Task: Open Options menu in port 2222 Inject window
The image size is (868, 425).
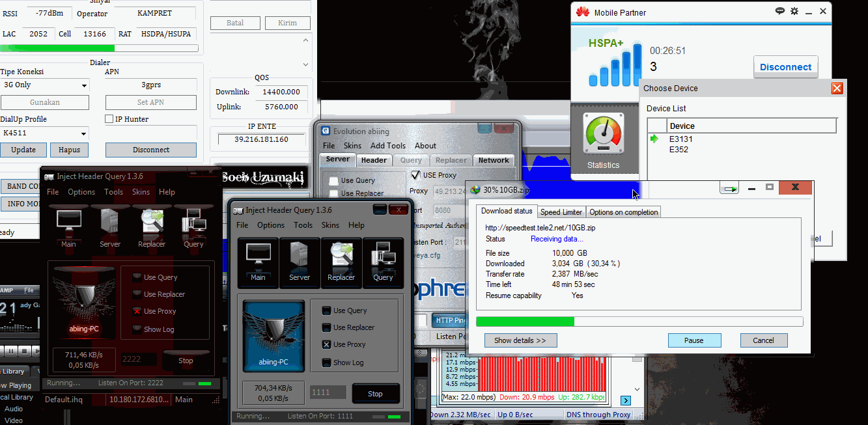Action: coord(81,192)
